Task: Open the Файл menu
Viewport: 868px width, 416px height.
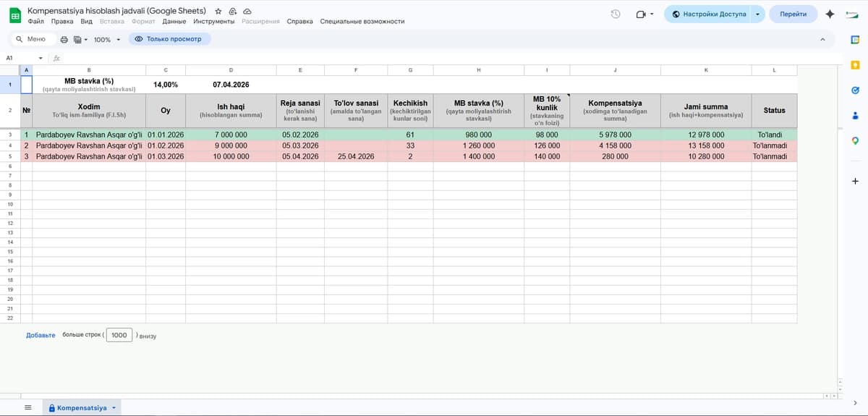Action: [35, 22]
